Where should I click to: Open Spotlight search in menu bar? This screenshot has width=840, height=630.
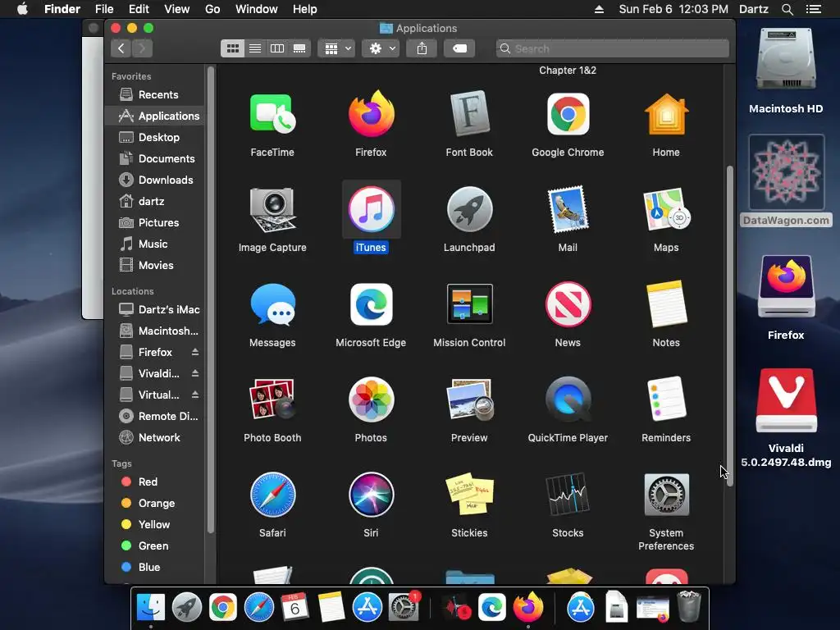[x=787, y=9]
